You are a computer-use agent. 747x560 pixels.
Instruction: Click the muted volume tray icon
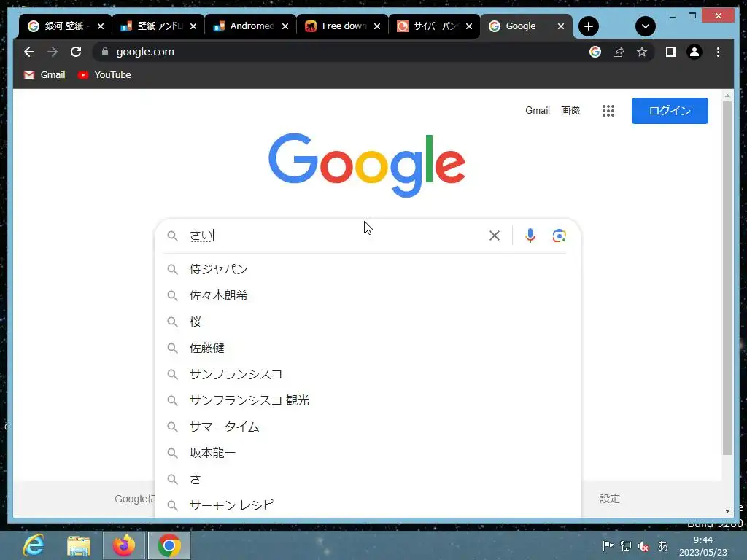click(x=643, y=546)
